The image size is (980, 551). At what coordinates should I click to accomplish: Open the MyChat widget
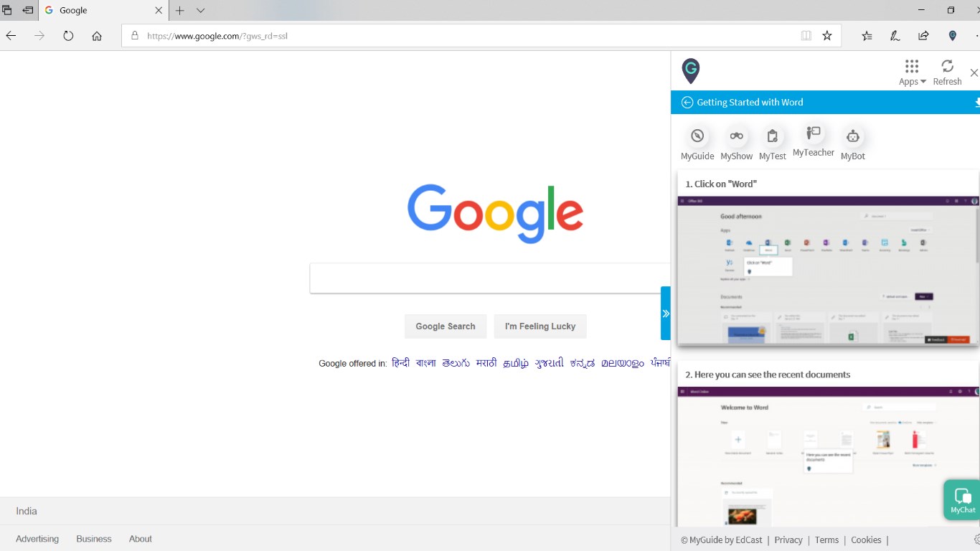tap(962, 499)
